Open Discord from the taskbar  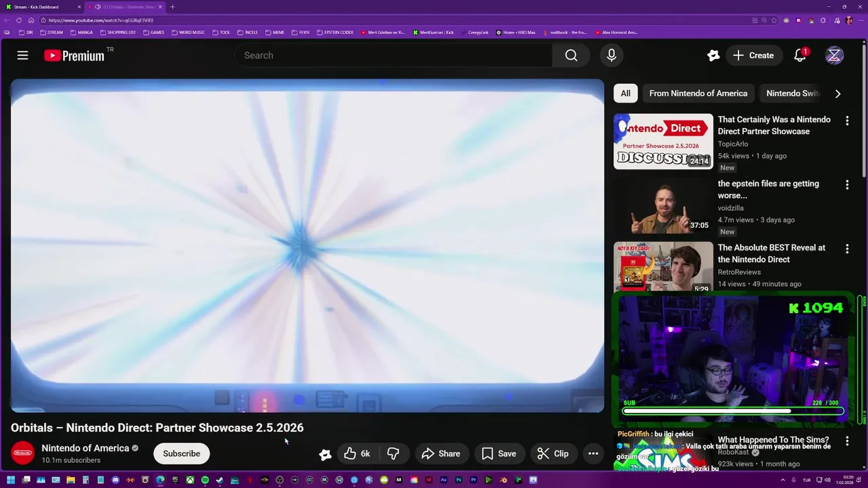[115, 480]
